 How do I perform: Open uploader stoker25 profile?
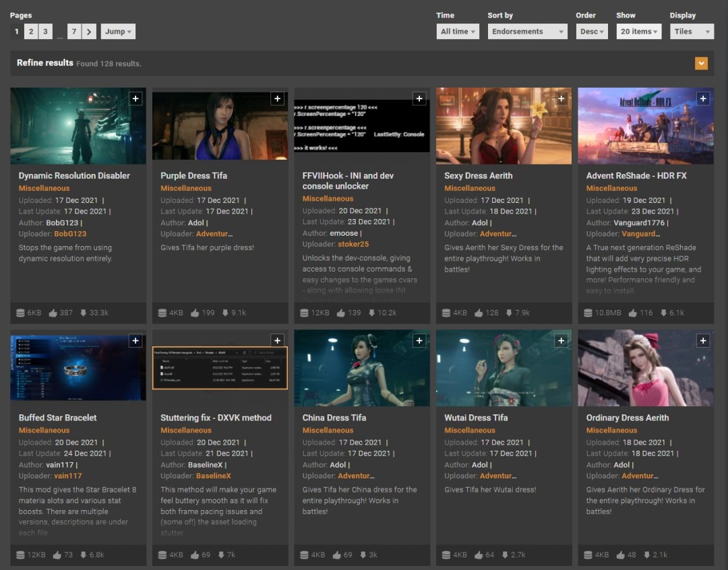click(x=353, y=244)
